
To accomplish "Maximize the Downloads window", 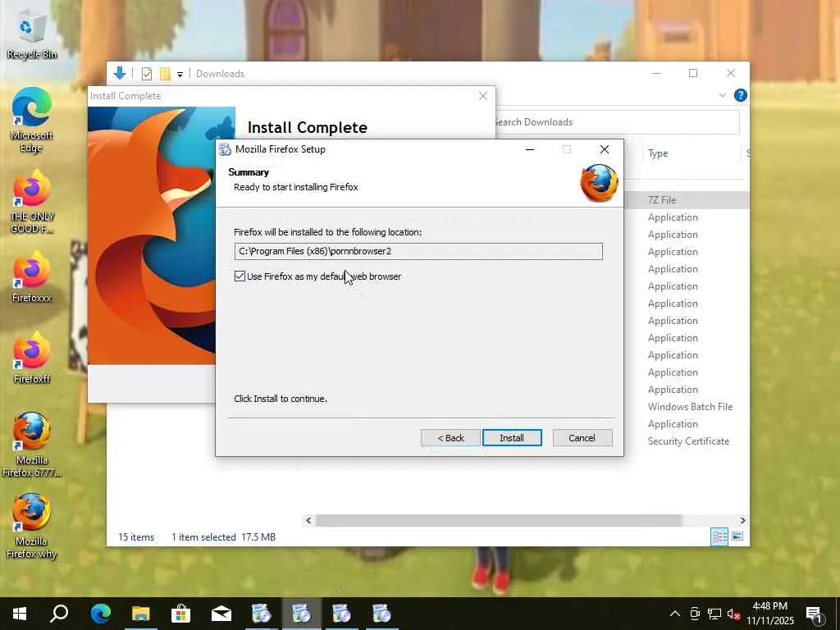I will click(x=692, y=73).
